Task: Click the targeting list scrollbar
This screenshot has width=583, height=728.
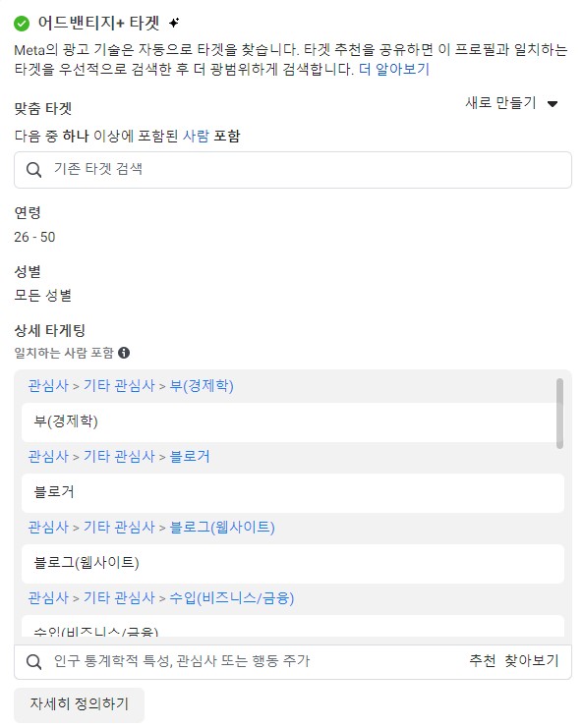Action: (x=559, y=414)
